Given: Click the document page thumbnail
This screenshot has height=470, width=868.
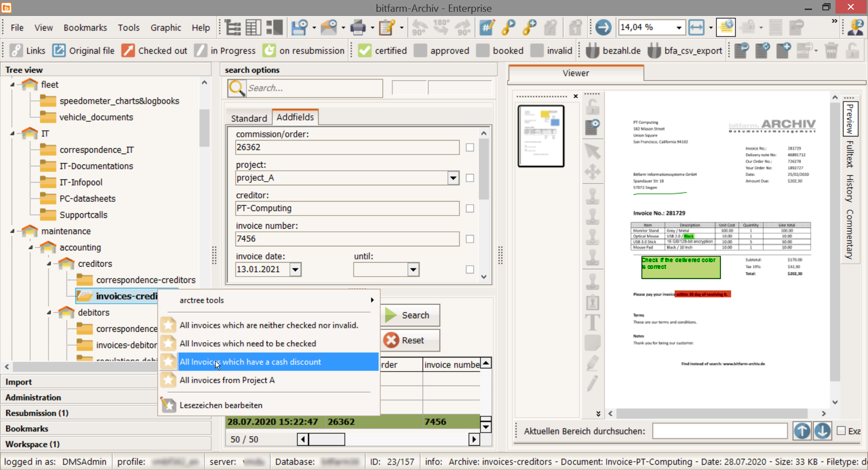Looking at the screenshot, I should [x=541, y=136].
